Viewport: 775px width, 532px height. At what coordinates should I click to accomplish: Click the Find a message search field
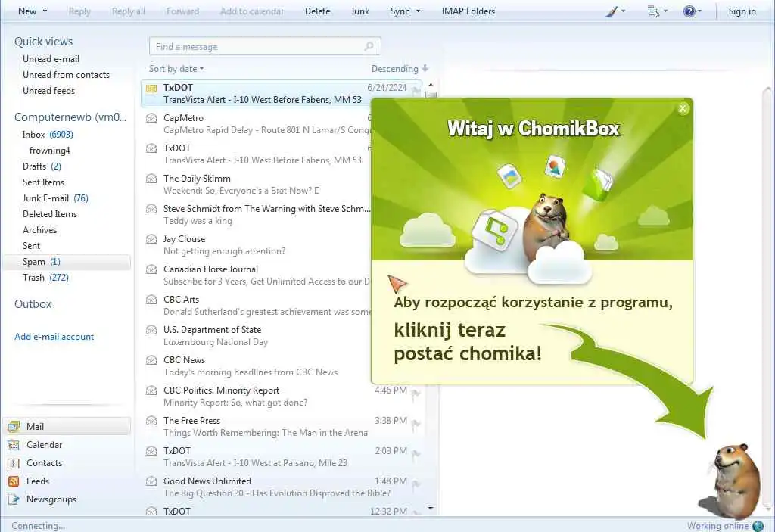tap(265, 46)
